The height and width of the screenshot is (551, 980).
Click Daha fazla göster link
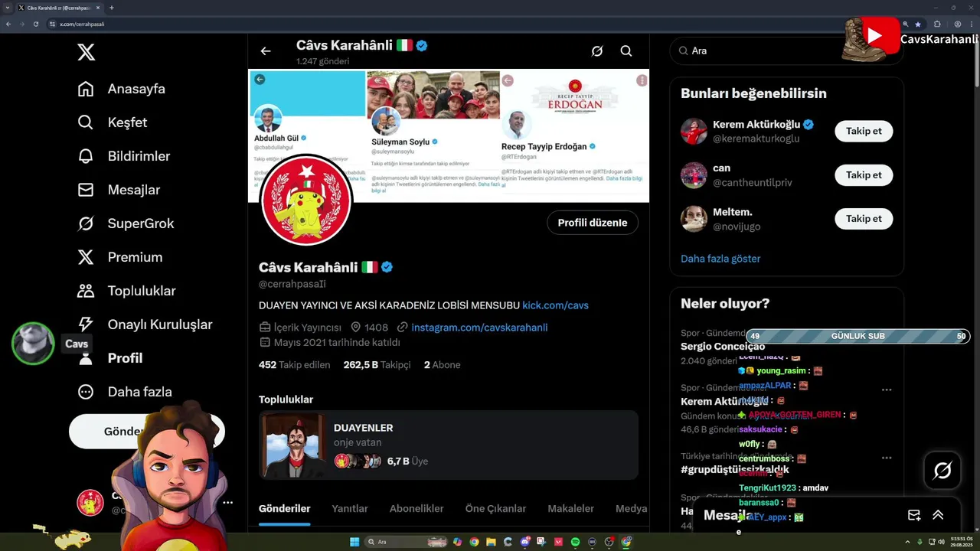(x=720, y=259)
